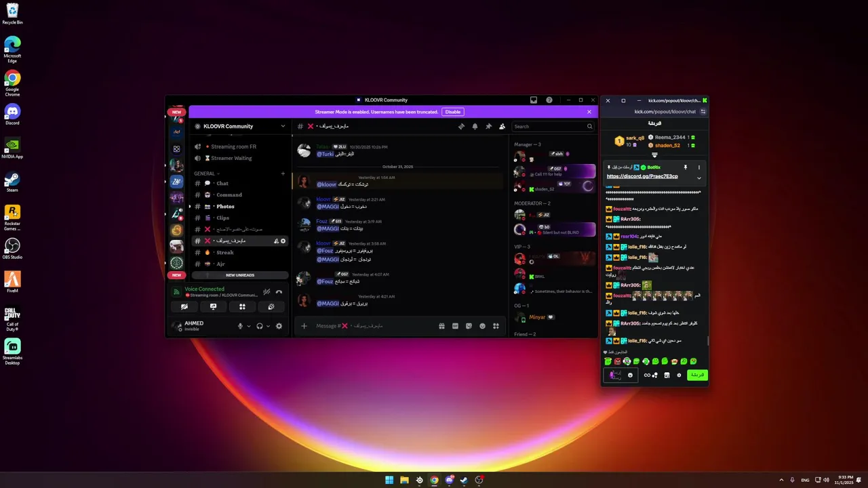Open activities launcher in voice panel
Image resolution: width=868 pixels, height=488 pixels.
[242, 306]
